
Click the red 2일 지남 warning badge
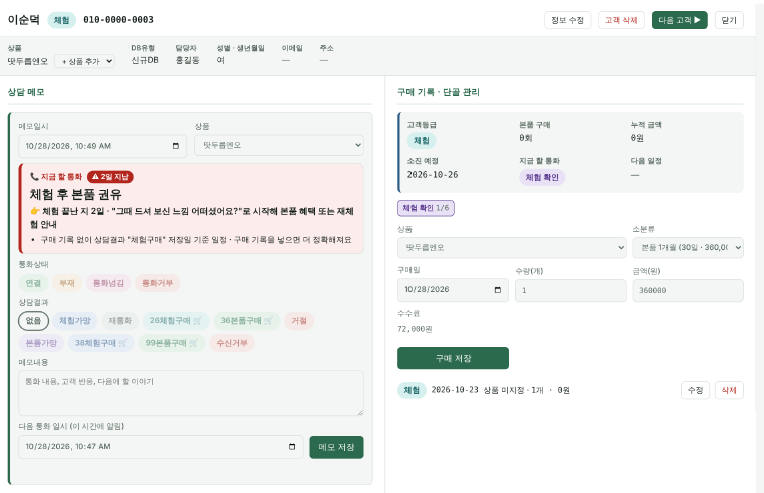(110, 177)
